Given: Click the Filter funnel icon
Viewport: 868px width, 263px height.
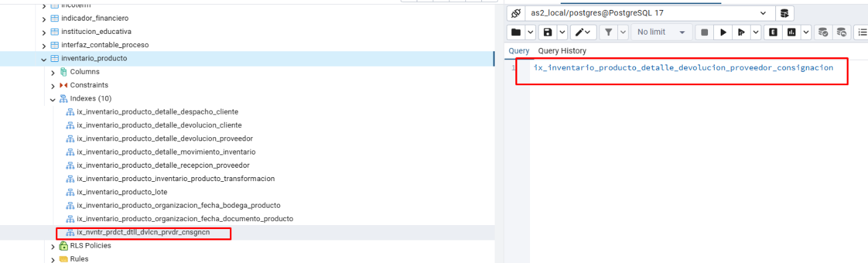Looking at the screenshot, I should (609, 32).
